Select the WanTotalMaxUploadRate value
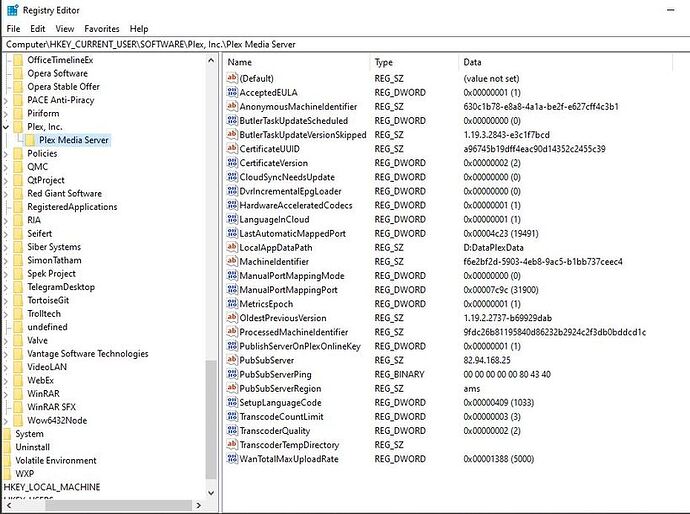The width and height of the screenshot is (690, 514). (x=289, y=459)
